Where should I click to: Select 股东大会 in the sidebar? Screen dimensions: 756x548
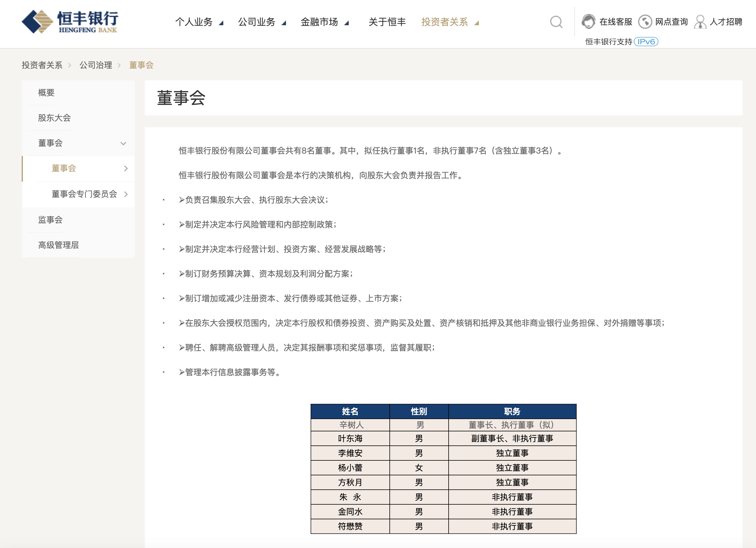tap(54, 118)
